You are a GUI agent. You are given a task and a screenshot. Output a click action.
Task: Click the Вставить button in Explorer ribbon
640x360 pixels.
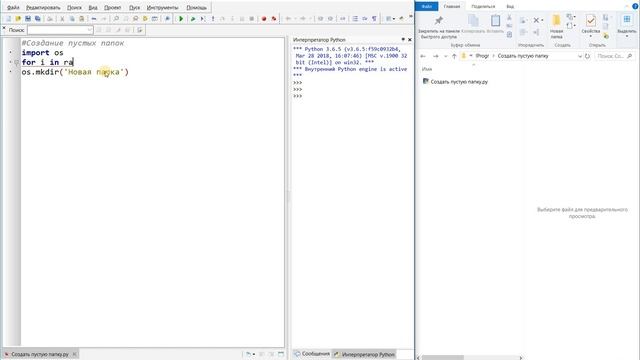[x=495, y=24]
